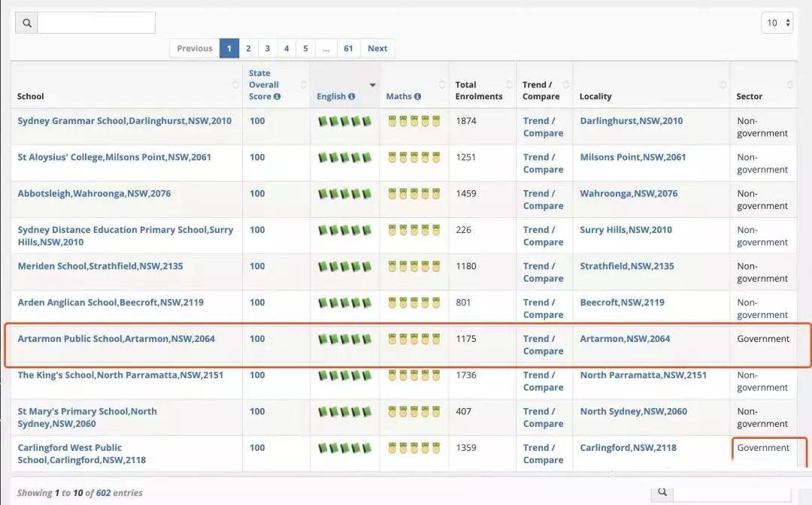The width and height of the screenshot is (812, 505).
Task: Open St Mary's Primary School link
Action: [x=87, y=418]
